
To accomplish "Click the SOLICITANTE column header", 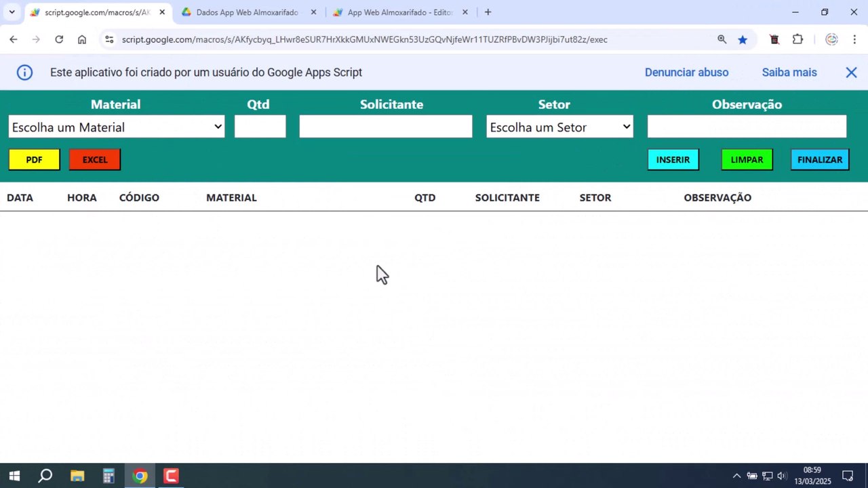I will [507, 198].
